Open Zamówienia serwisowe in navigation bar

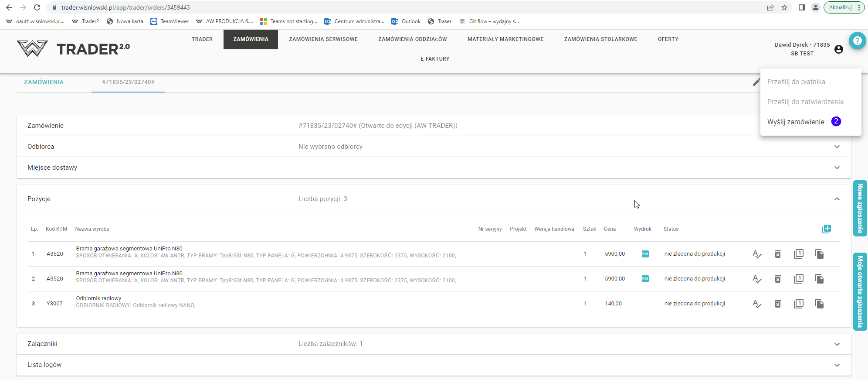click(x=323, y=39)
